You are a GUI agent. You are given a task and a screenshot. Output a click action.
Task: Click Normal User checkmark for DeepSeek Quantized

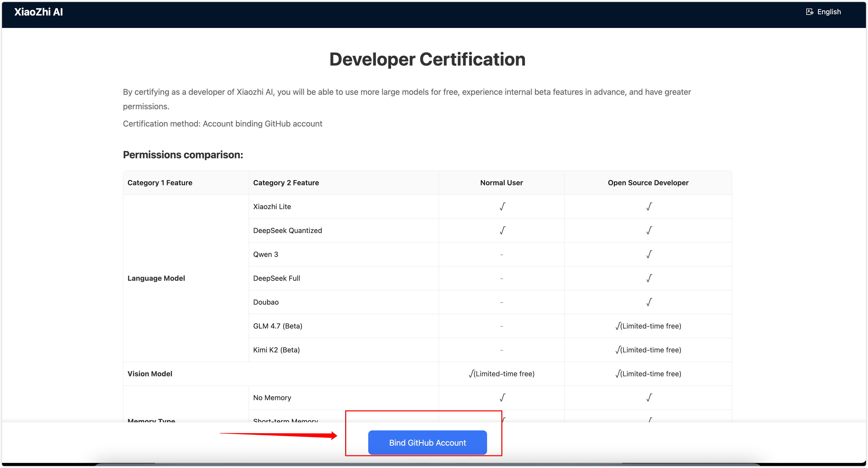502,231
